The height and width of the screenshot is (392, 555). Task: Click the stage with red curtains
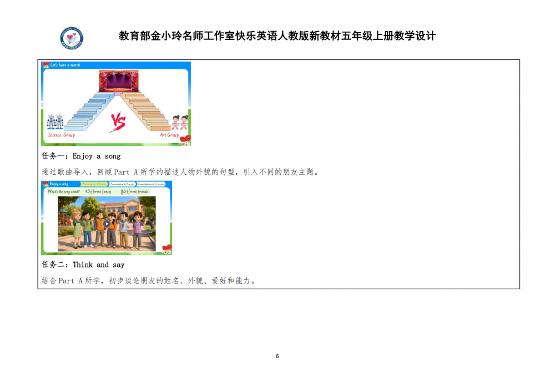click(119, 81)
